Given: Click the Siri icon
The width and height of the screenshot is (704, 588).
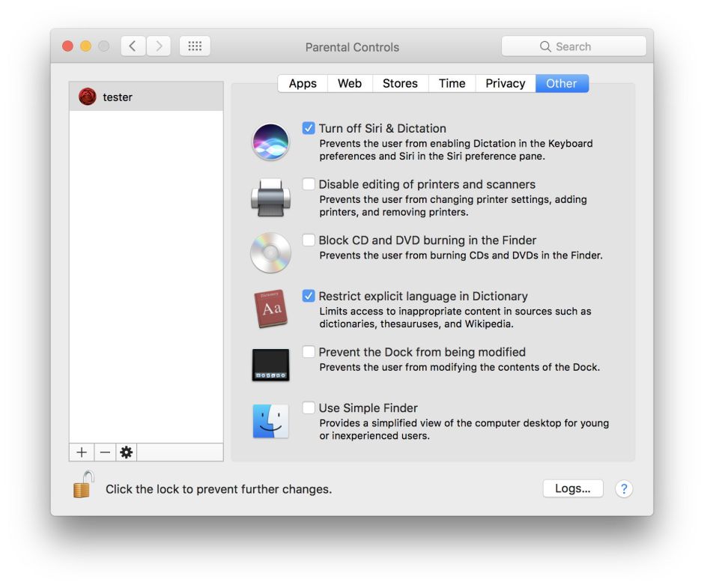Looking at the screenshot, I should pyautogui.click(x=270, y=142).
